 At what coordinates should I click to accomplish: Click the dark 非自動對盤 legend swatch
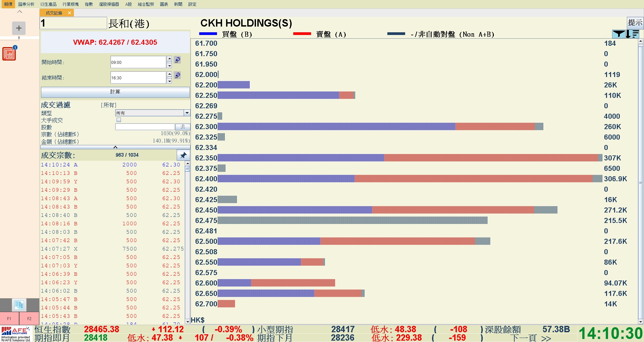tap(396, 34)
